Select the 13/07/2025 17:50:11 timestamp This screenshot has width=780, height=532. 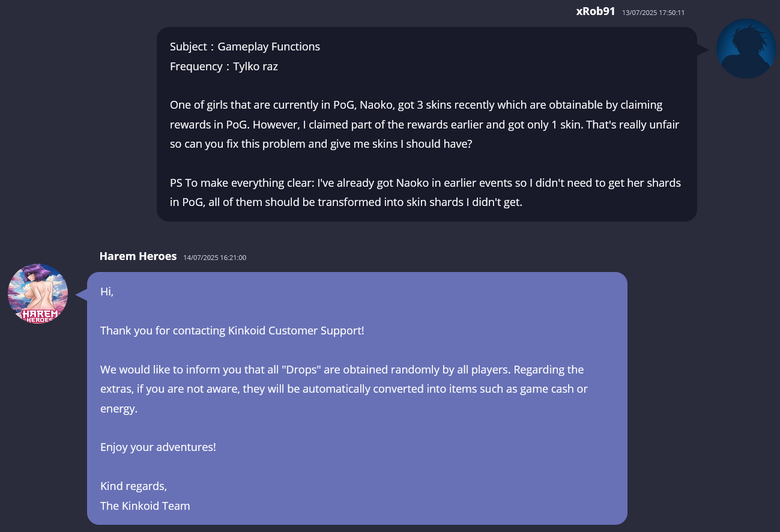(x=653, y=13)
